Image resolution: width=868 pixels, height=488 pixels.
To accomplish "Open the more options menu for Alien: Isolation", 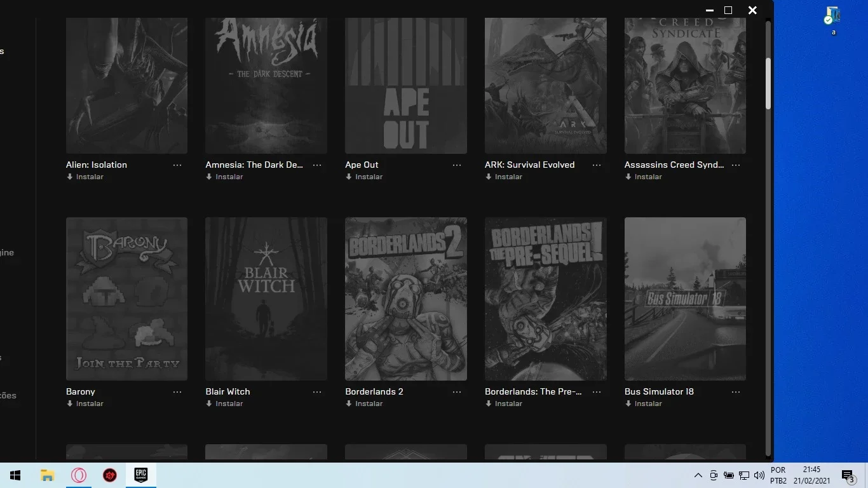I will point(177,165).
